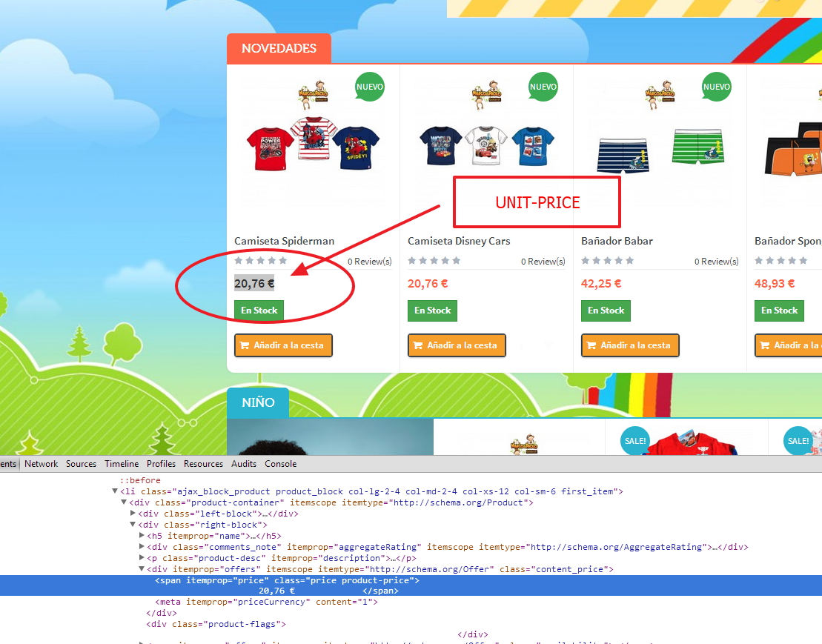Open the Bañador Babar swimsuits image

660,150
